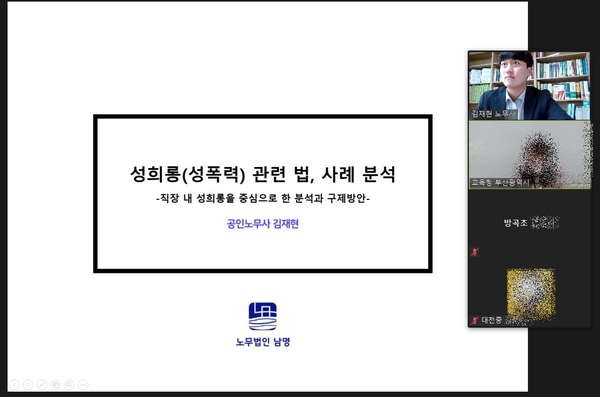Activate the magnifier zoom icon
Screen dimensions: 600x397
click(x=69, y=384)
